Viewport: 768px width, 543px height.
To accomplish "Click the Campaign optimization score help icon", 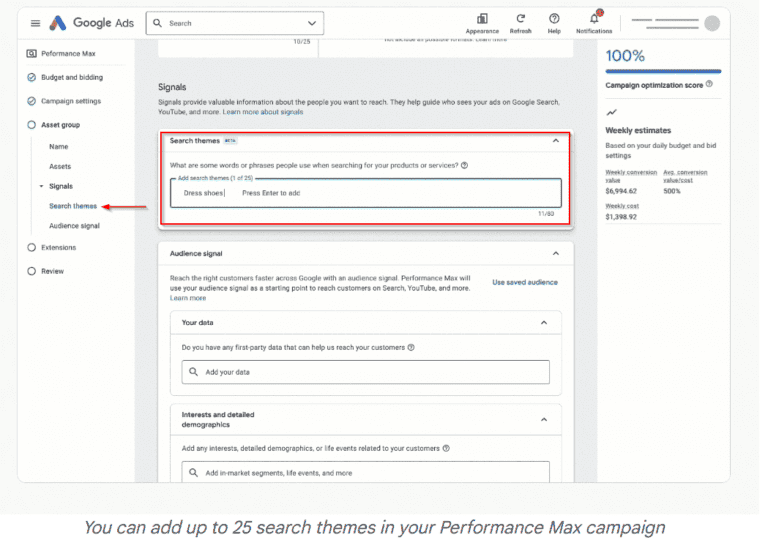I will click(709, 85).
